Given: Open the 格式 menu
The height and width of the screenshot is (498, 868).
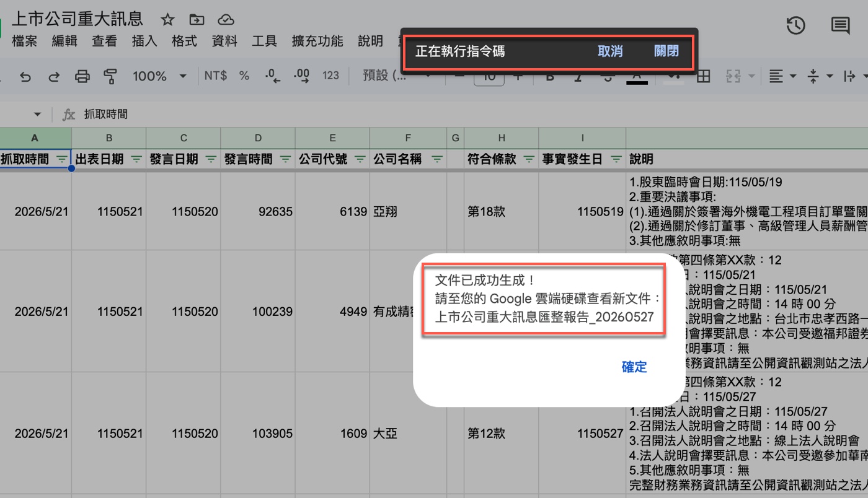Looking at the screenshot, I should pyautogui.click(x=184, y=41).
